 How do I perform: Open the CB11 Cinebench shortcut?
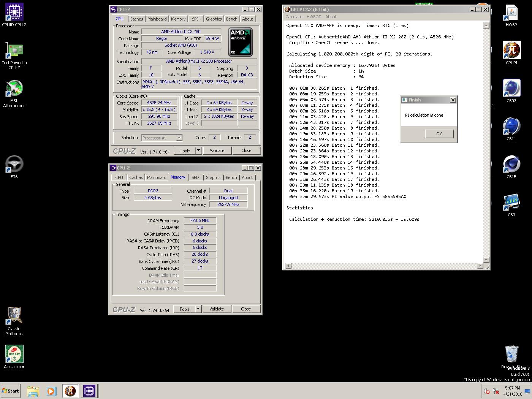click(511, 129)
